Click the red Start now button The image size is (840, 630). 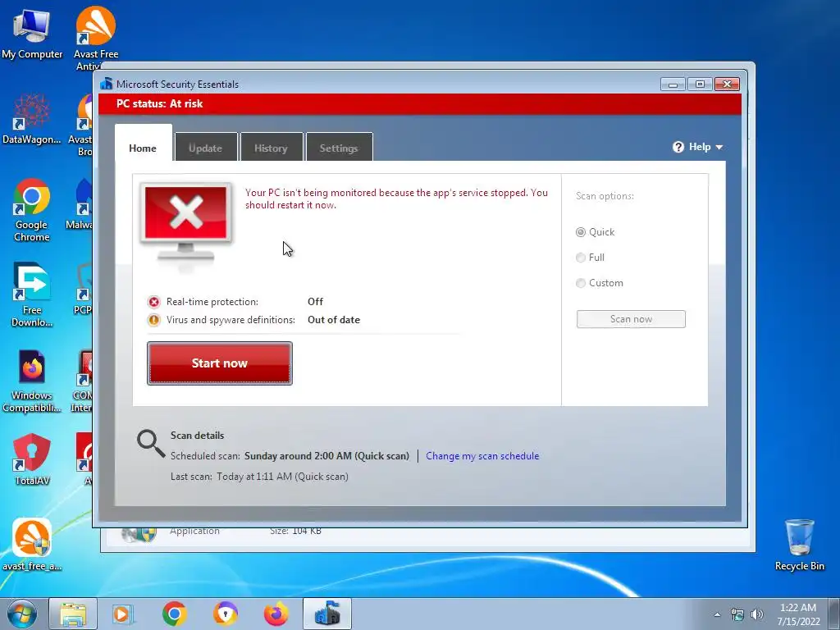coord(220,363)
